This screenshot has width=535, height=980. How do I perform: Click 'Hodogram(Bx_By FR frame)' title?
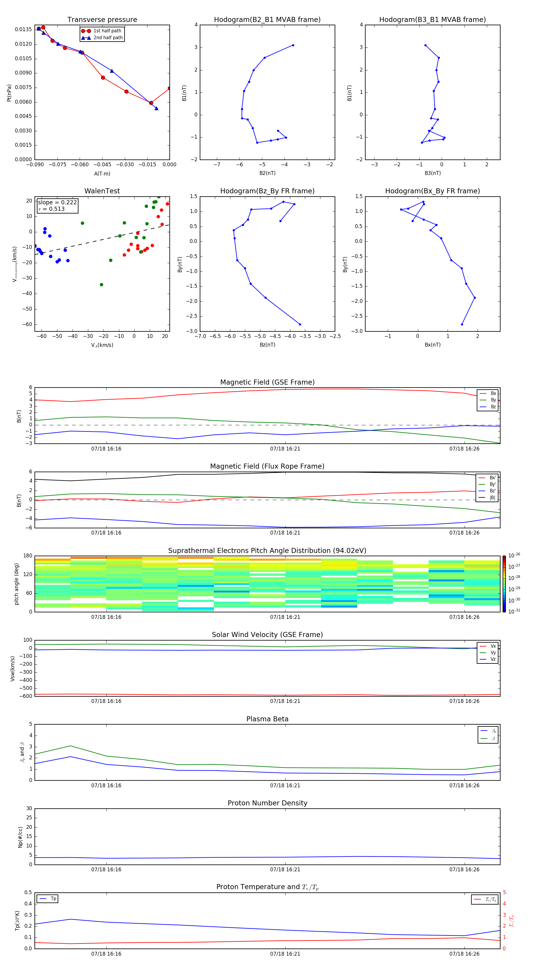[432, 191]
